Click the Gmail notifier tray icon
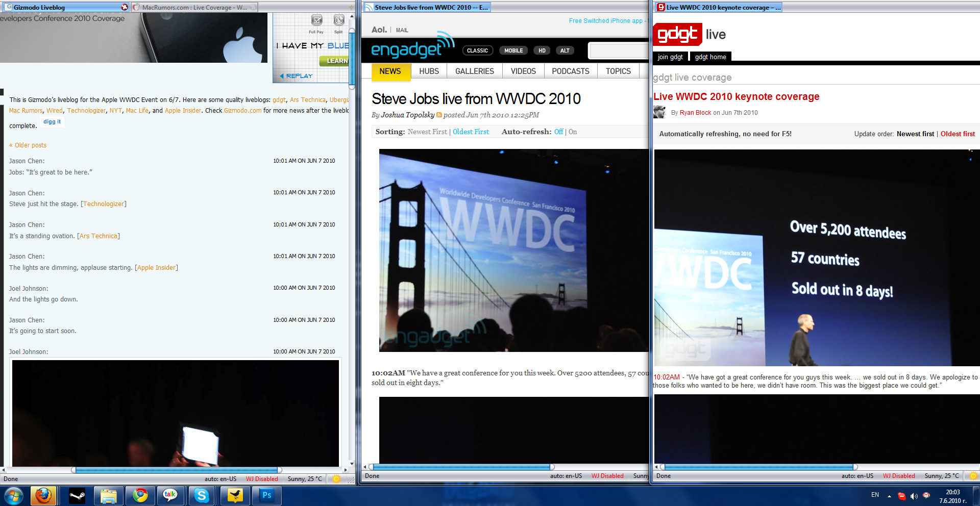 (926, 495)
